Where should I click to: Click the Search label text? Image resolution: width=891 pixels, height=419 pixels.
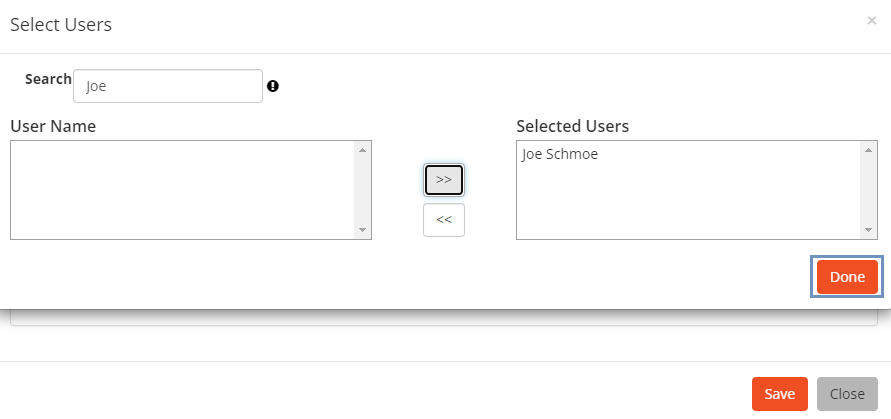(x=48, y=79)
